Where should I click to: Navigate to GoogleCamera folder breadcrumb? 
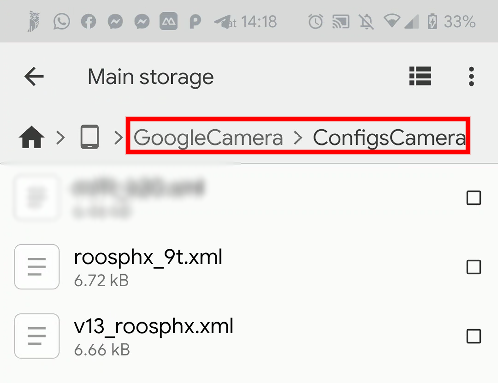(x=208, y=138)
